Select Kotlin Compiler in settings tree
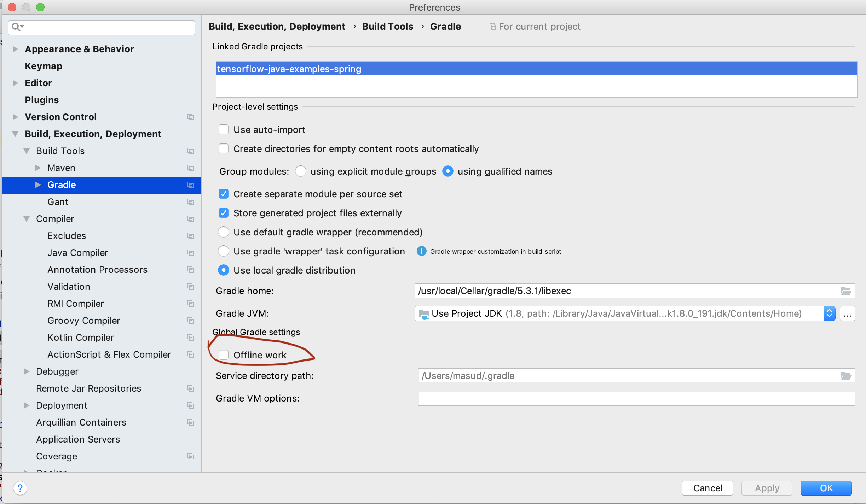 point(81,338)
